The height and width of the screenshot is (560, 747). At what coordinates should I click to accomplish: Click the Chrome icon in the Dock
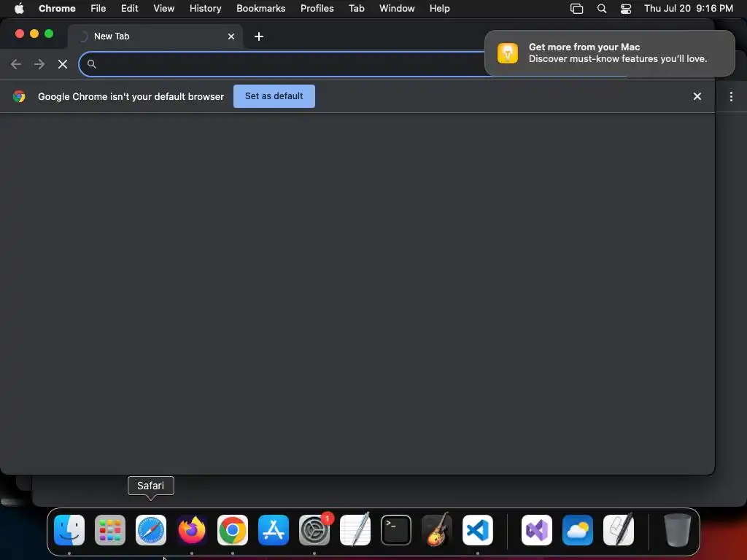point(233,530)
